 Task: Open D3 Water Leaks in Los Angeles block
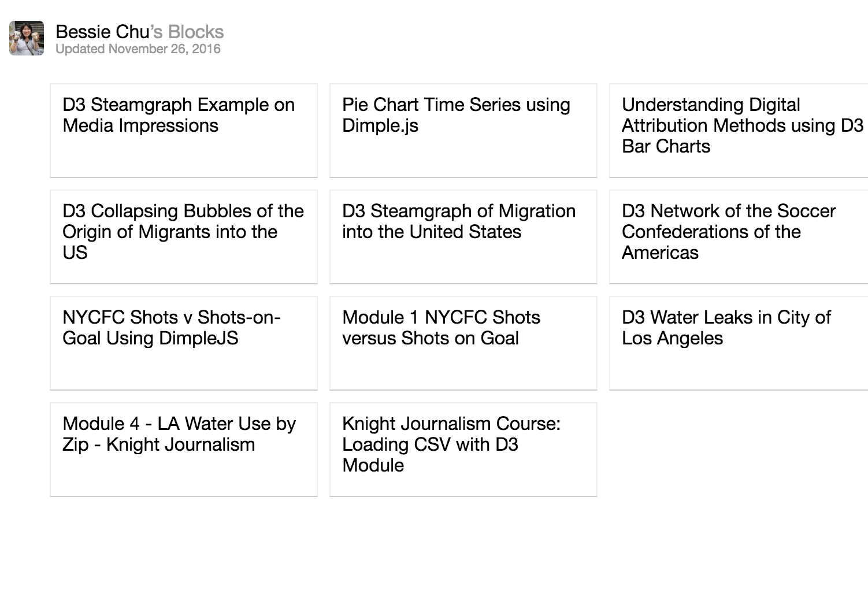coord(739,343)
